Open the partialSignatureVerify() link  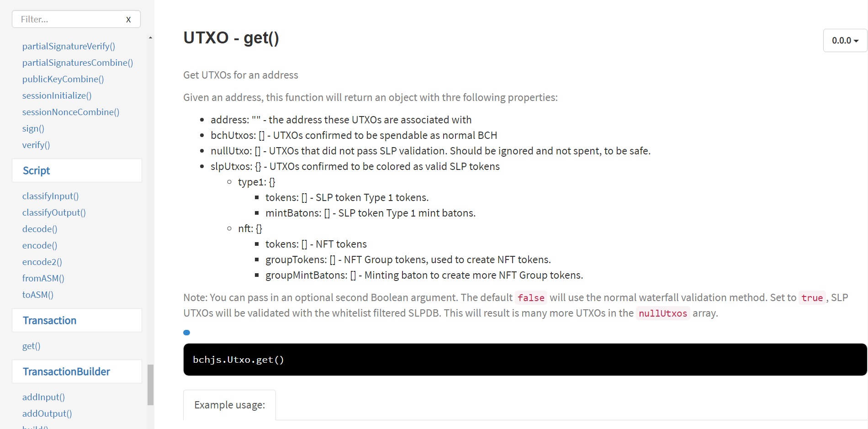tap(69, 46)
